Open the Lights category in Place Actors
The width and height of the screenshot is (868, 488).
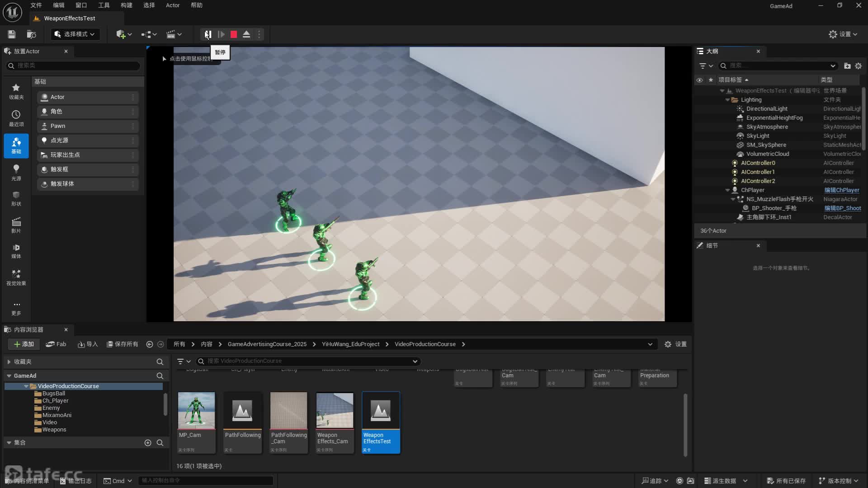pos(16,172)
